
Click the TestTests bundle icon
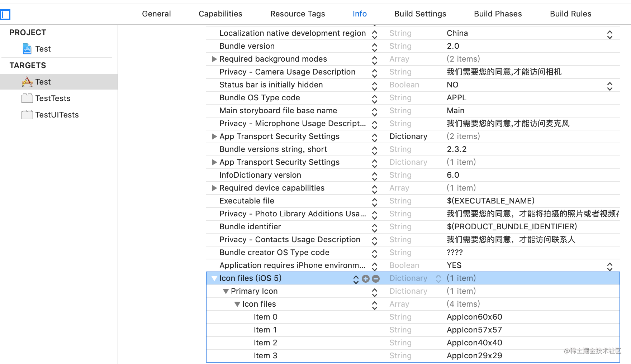point(27,98)
